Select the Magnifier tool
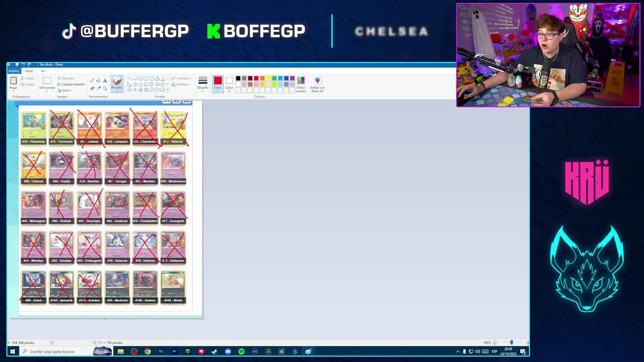 pos(105,88)
